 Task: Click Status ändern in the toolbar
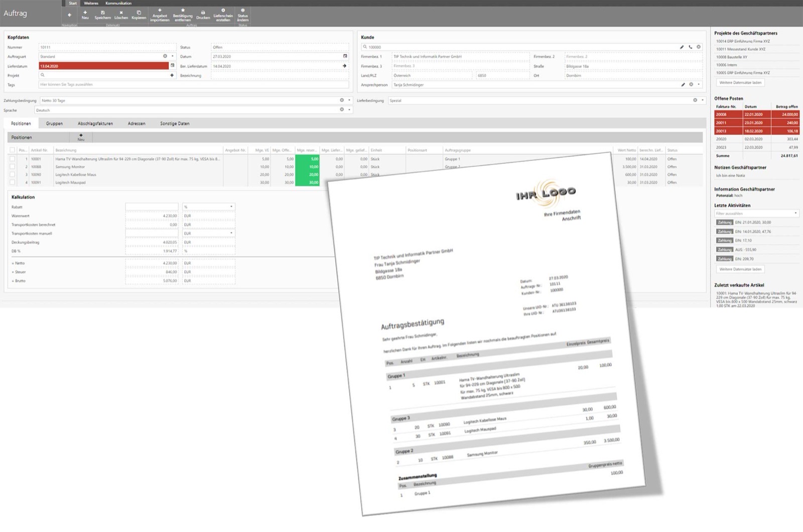(243, 15)
